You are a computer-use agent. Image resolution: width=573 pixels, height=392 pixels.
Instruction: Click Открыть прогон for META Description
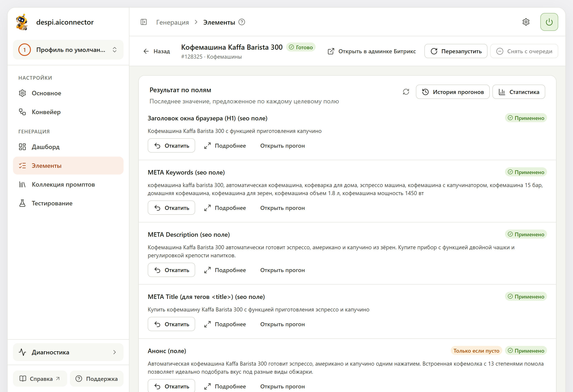coord(282,270)
